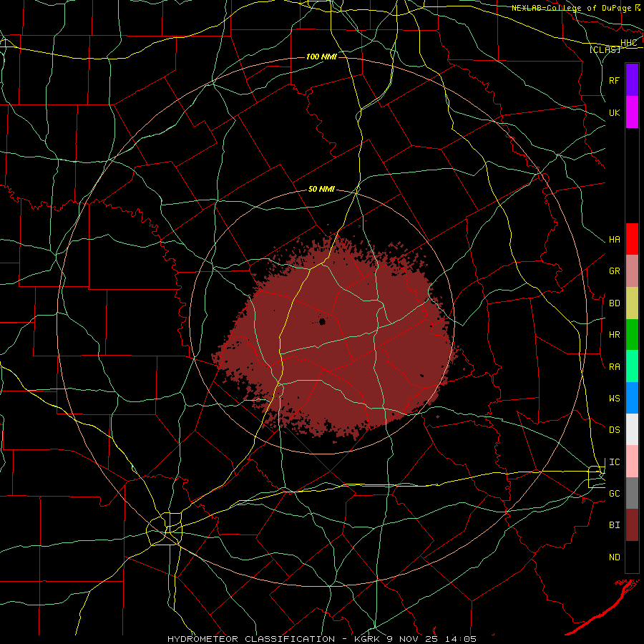Image resolution: width=644 pixels, height=644 pixels.
Task: Click the black radar site dot in echo
Action: click(x=323, y=321)
